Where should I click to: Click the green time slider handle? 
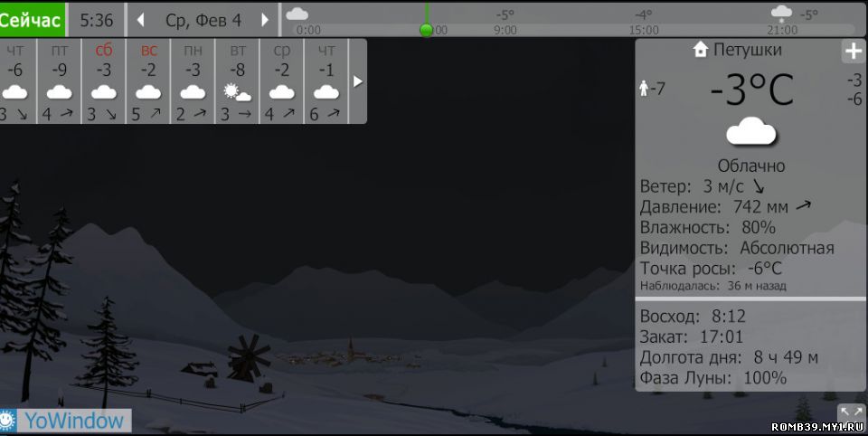[426, 30]
